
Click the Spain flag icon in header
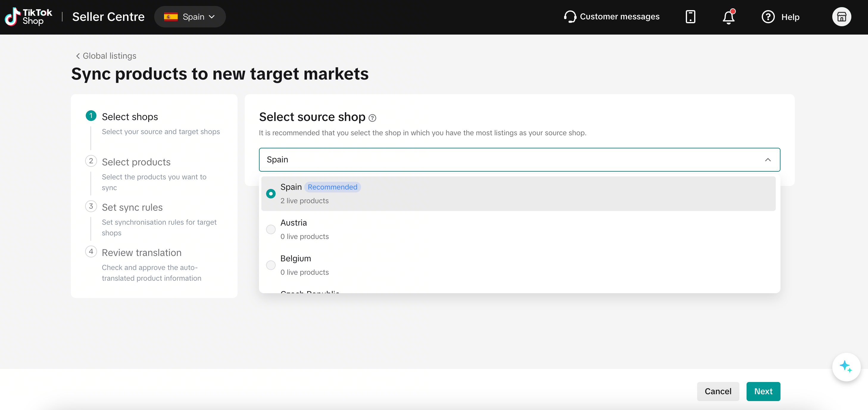click(x=171, y=17)
